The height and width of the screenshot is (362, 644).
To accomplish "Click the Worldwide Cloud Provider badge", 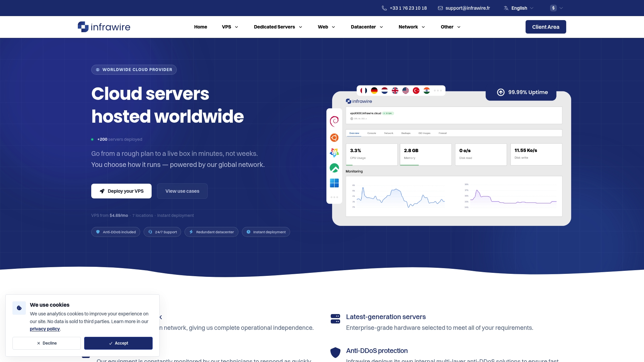I will pos(134,70).
